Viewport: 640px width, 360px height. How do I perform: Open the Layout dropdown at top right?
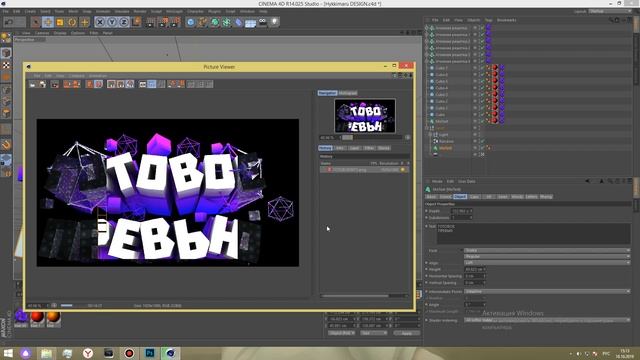pos(610,11)
